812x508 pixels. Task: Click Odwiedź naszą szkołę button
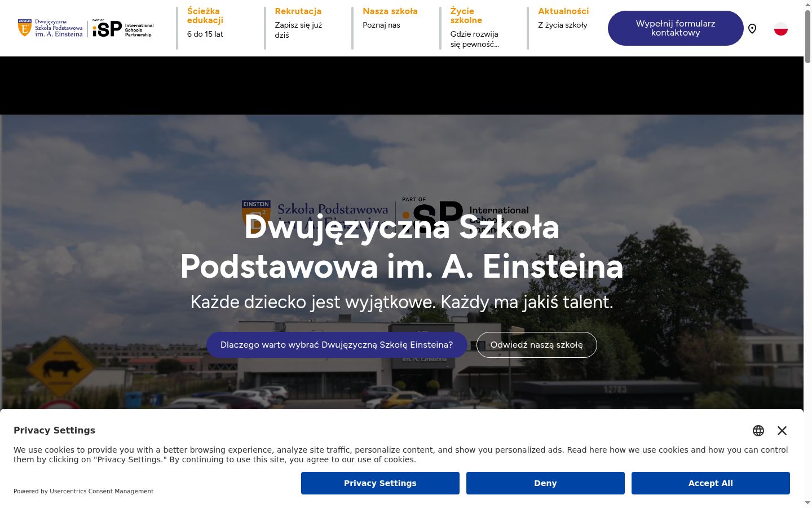[537, 345]
